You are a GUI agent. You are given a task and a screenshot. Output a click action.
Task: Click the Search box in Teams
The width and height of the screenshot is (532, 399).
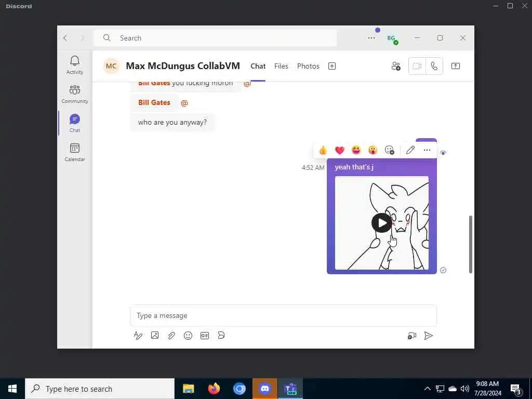[215, 38]
